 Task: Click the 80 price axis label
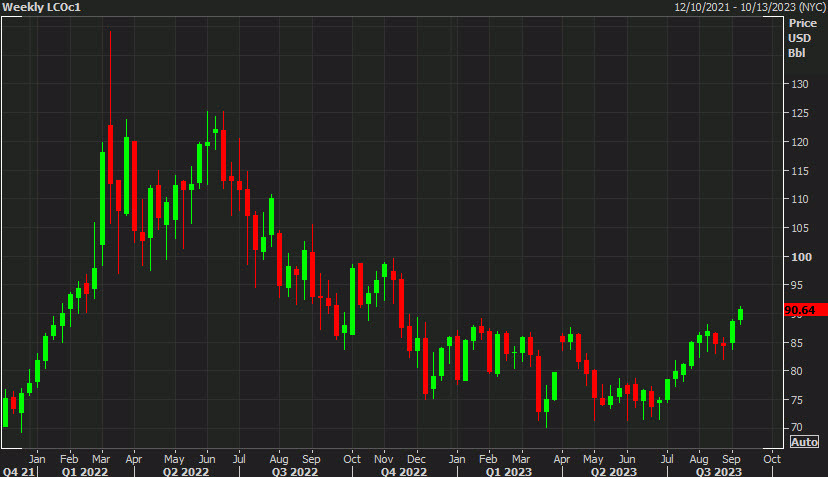coord(796,371)
